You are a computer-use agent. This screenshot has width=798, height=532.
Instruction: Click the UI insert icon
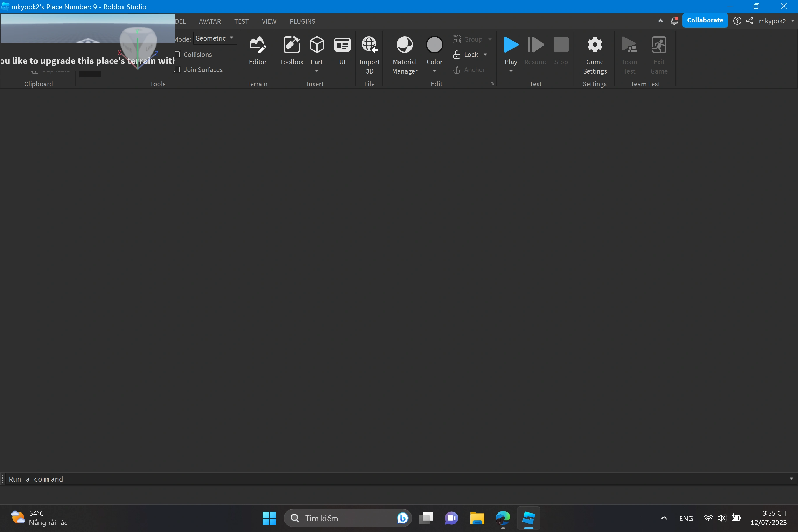coord(342,45)
